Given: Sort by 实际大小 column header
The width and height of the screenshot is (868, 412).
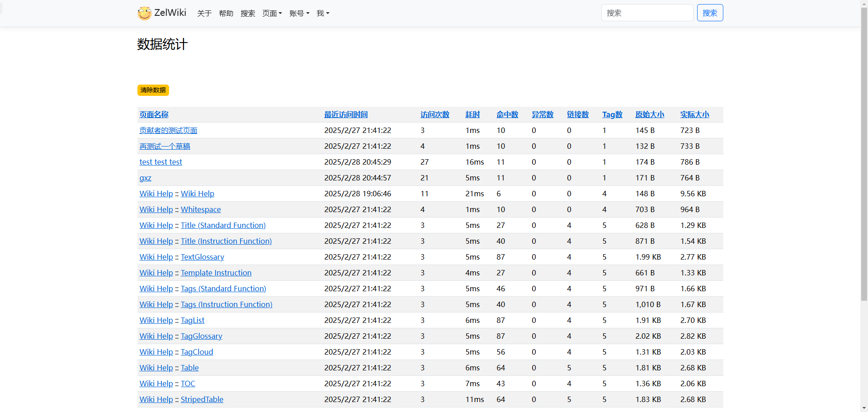Looking at the screenshot, I should (694, 115).
